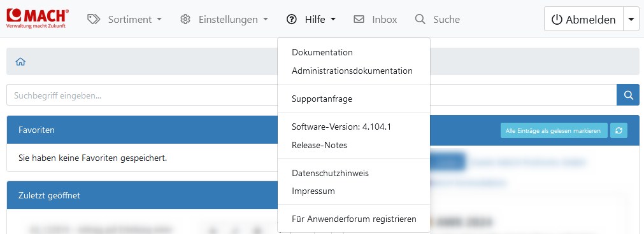This screenshot has width=644, height=234.
Task: Open the Inbox
Action: pos(375,19)
